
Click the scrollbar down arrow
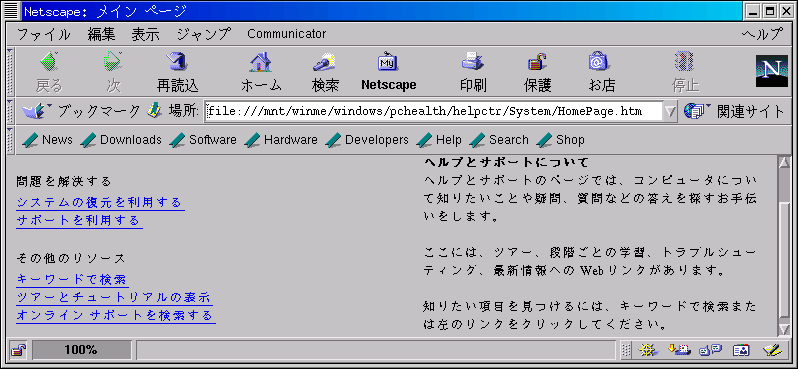784,329
